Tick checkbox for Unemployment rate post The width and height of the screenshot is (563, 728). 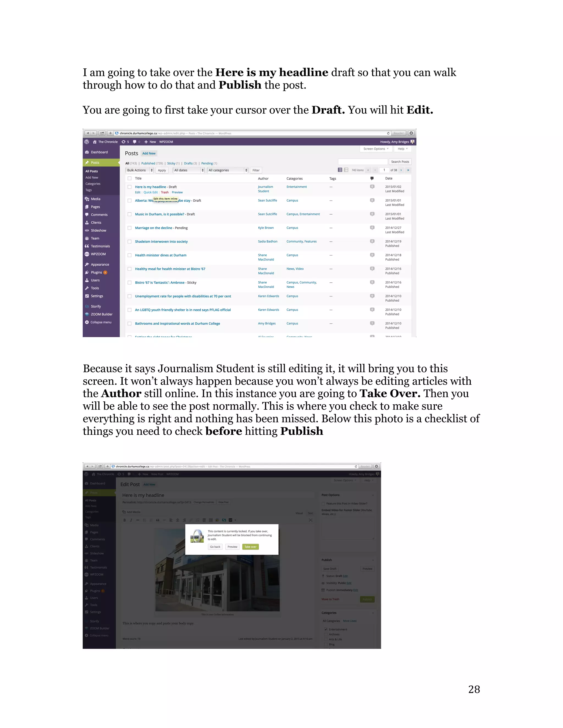click(129, 296)
